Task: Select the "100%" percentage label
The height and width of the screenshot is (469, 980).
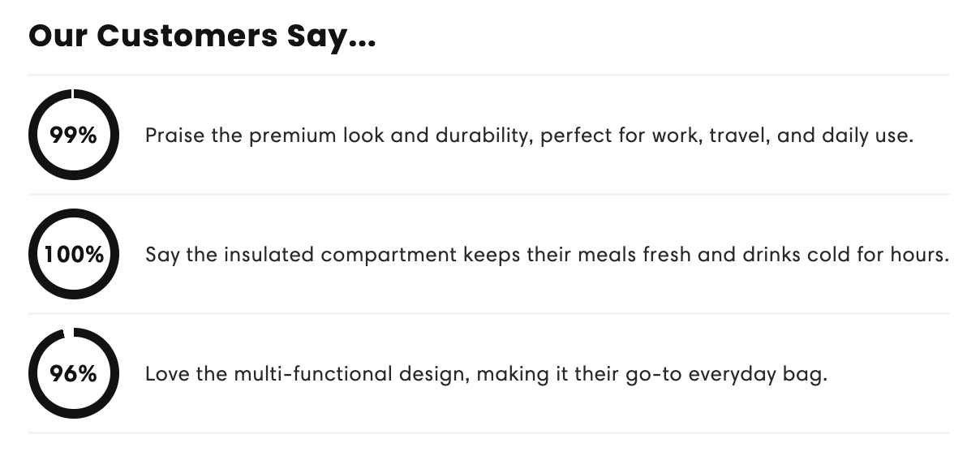Action: pyautogui.click(x=74, y=255)
